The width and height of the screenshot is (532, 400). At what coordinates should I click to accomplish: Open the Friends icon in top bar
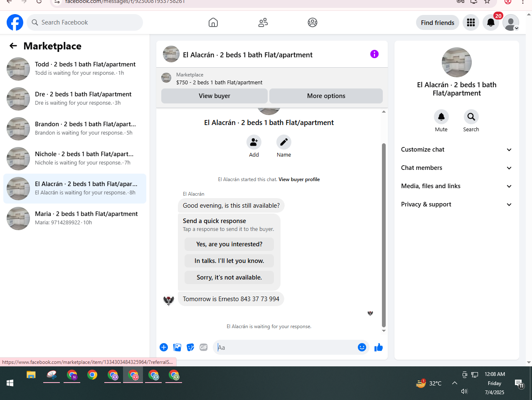coord(263,22)
